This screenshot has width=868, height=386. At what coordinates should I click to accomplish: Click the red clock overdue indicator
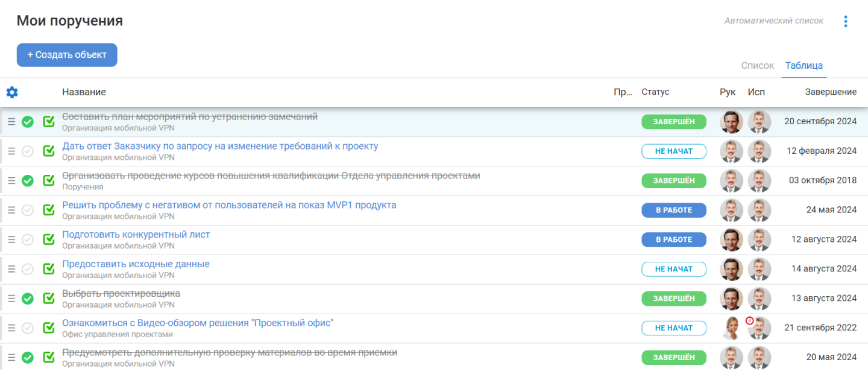tap(749, 321)
